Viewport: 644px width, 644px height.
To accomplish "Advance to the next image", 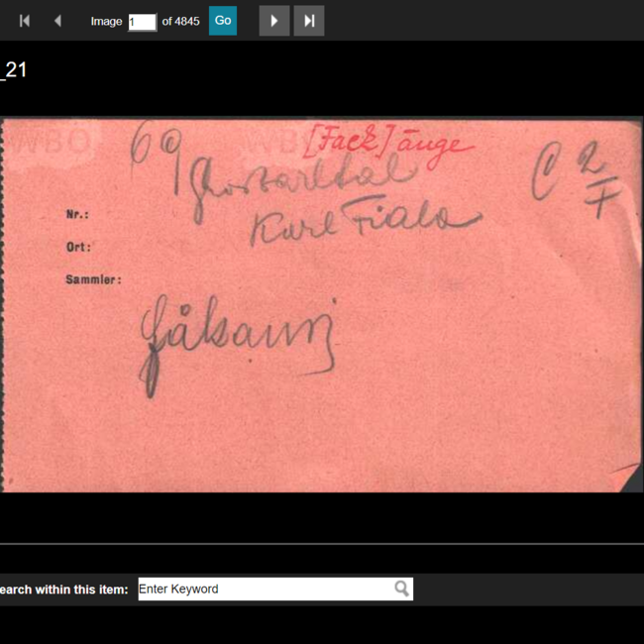I will pos(274,21).
